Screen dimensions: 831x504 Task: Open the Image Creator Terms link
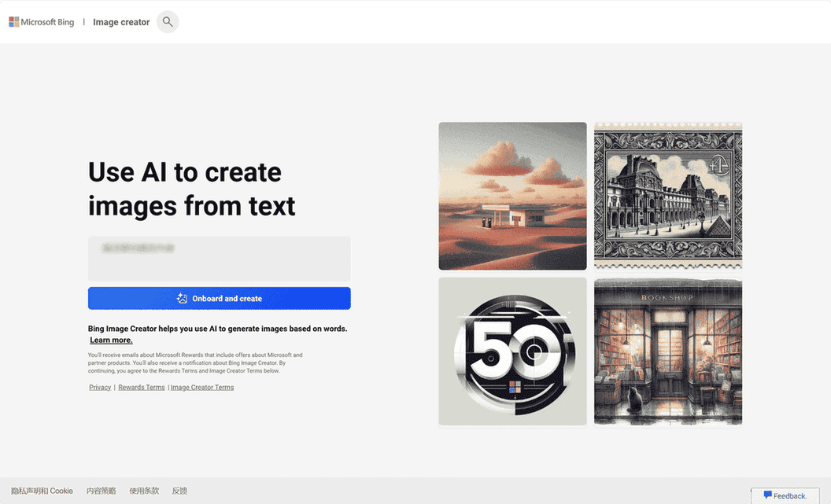pos(201,387)
